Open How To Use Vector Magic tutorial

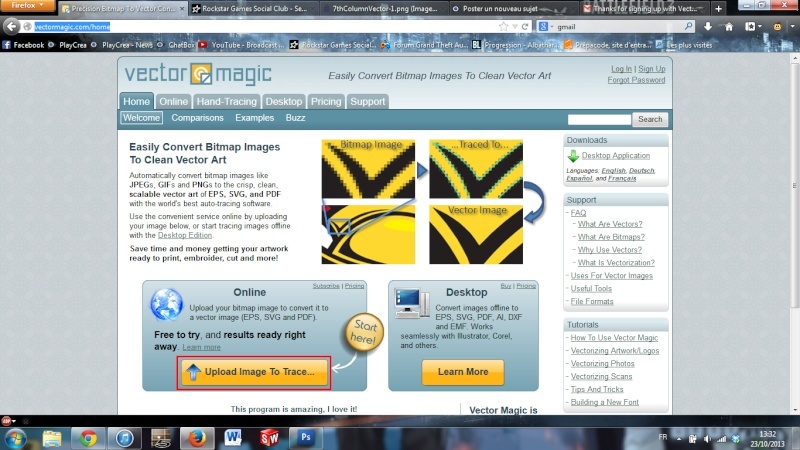(614, 338)
